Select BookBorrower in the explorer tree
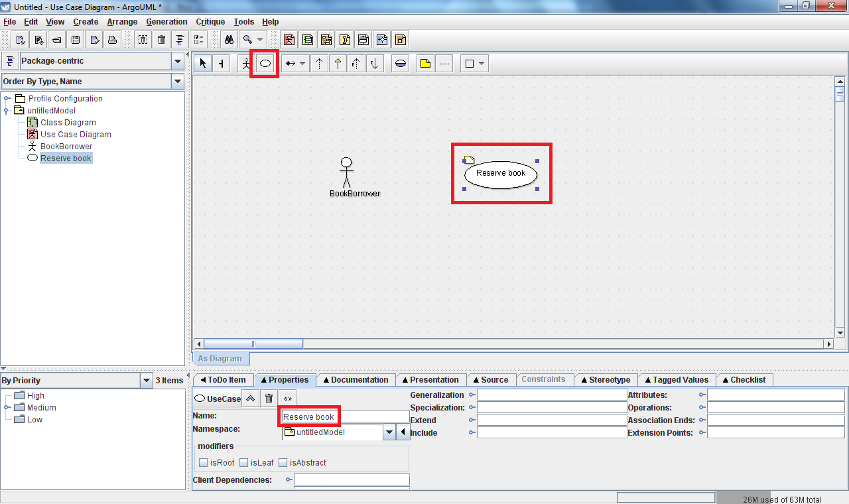Image resolution: width=849 pixels, height=504 pixels. (x=66, y=147)
